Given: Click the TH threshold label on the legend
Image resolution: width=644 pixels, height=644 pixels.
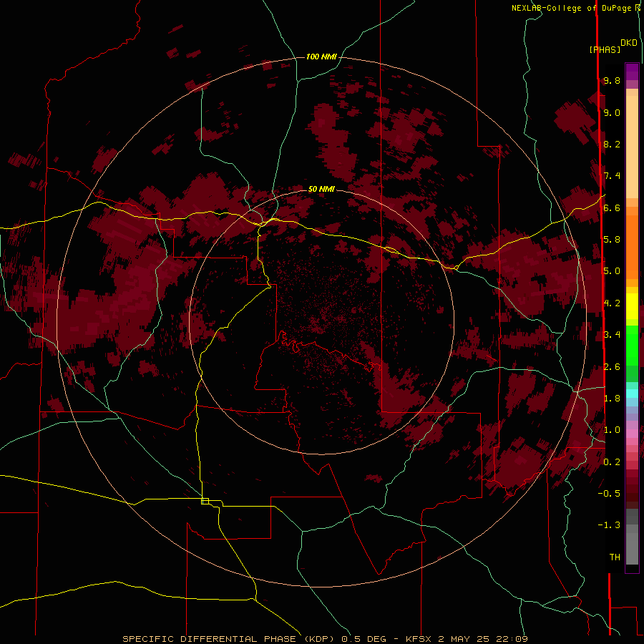Looking at the screenshot, I should pos(615,557).
